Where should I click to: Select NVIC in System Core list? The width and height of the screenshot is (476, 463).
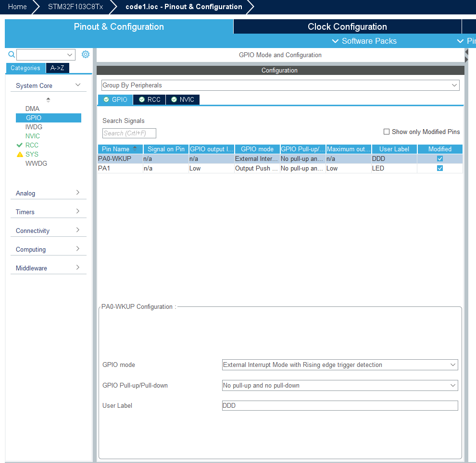click(x=33, y=136)
